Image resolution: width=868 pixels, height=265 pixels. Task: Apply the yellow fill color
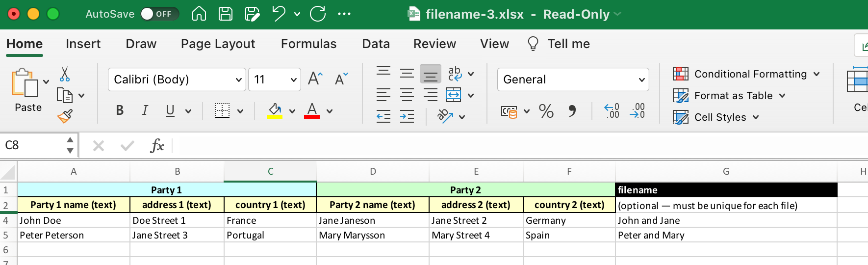(275, 111)
